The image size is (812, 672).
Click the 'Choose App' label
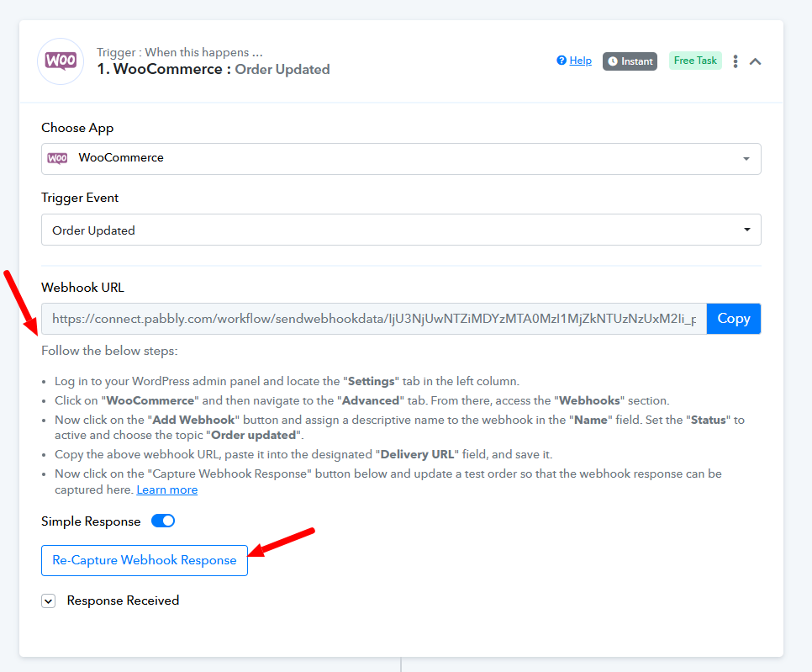(x=77, y=128)
